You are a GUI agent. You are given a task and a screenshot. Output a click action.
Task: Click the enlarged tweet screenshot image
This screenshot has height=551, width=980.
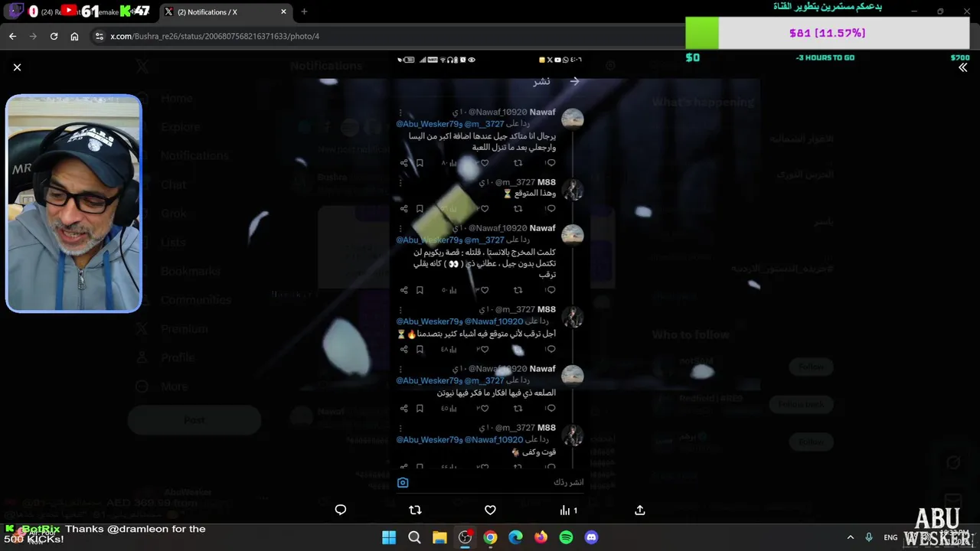click(x=490, y=272)
